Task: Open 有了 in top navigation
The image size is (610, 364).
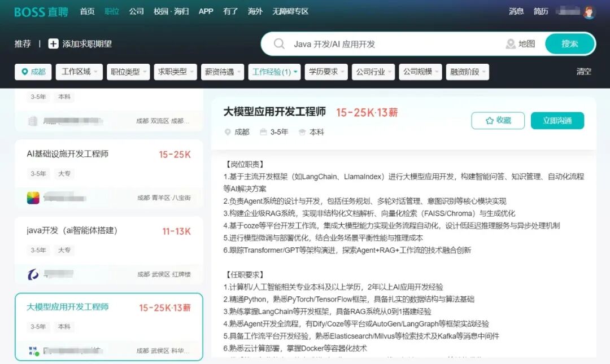Action: [x=230, y=11]
